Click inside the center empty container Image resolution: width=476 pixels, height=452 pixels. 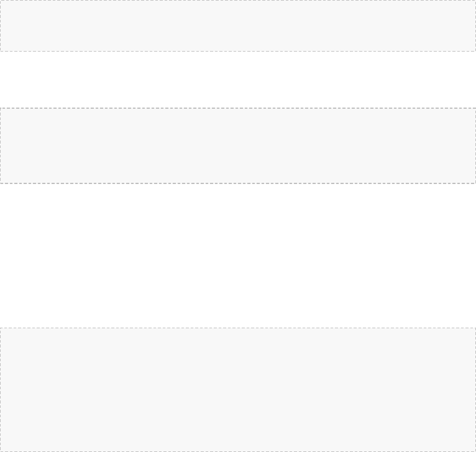238,145
